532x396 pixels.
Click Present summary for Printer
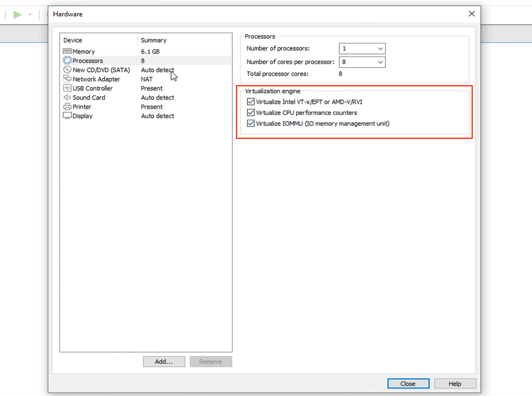pos(152,107)
